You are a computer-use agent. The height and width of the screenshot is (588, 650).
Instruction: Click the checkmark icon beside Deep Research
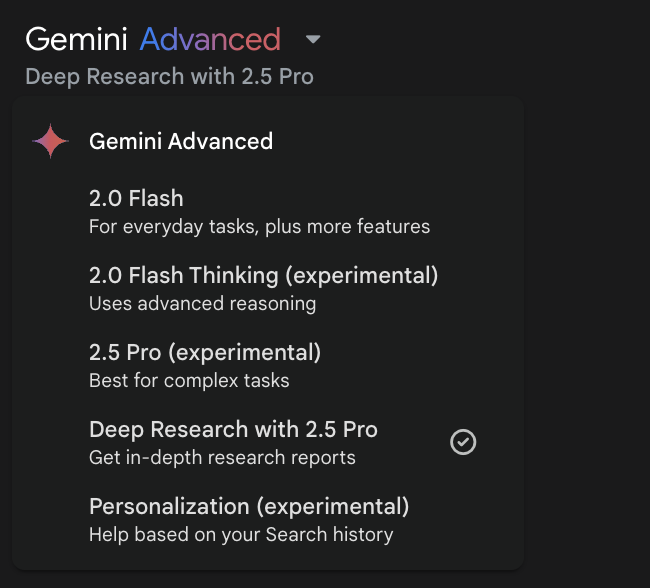463,442
